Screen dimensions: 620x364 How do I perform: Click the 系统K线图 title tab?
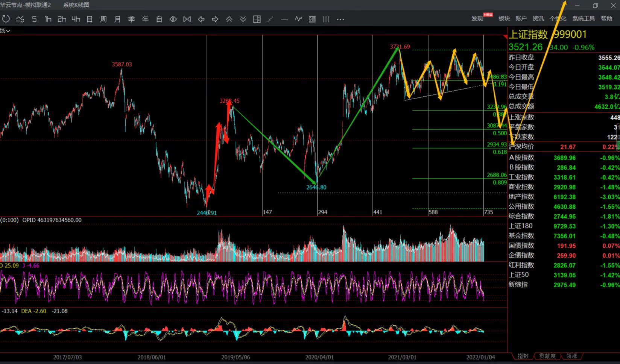(76, 5)
